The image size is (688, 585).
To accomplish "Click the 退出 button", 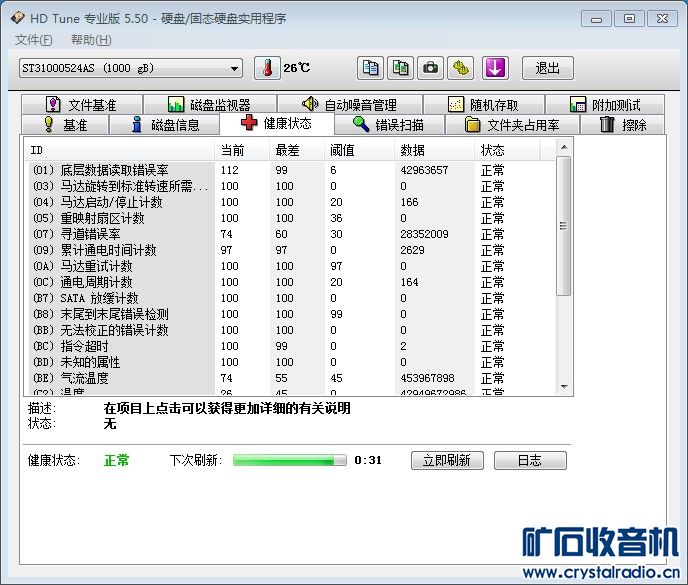I will tap(548, 68).
